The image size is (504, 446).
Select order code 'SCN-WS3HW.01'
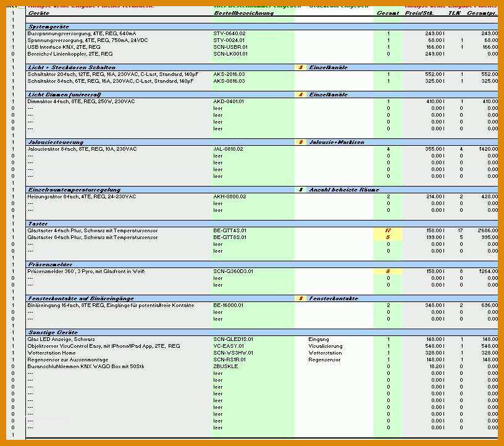point(233,353)
